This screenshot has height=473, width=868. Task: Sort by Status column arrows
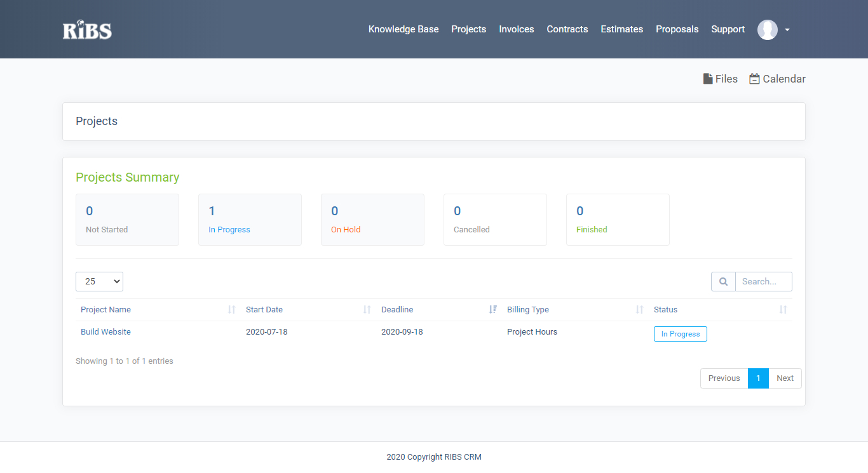tap(783, 310)
